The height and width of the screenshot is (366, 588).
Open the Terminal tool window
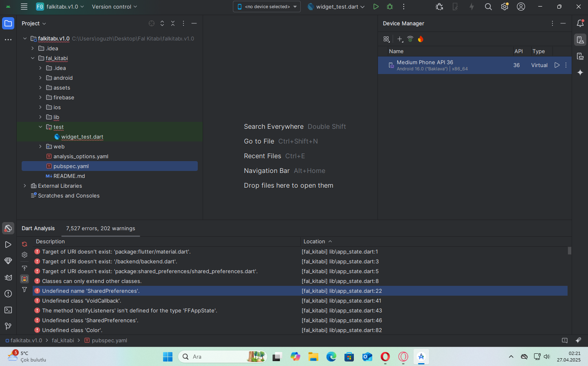[x=8, y=310]
